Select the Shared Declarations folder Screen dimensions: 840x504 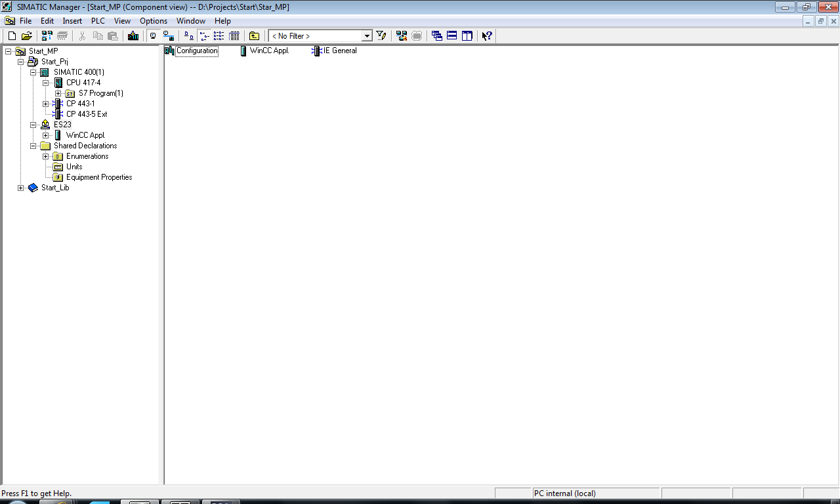pos(85,146)
